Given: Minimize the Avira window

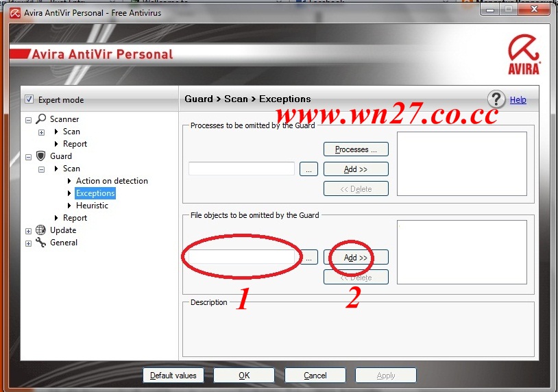Looking at the screenshot, I should 490,9.
